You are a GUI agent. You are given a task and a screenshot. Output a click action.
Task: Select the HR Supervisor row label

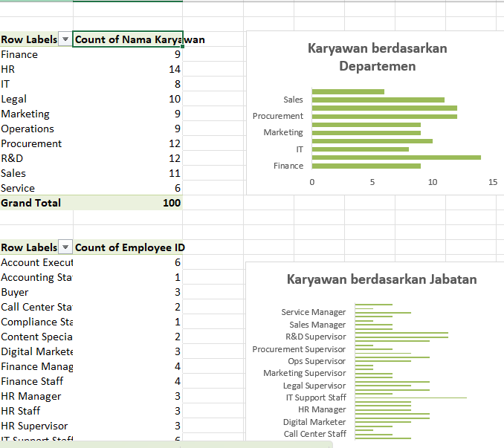point(34,426)
